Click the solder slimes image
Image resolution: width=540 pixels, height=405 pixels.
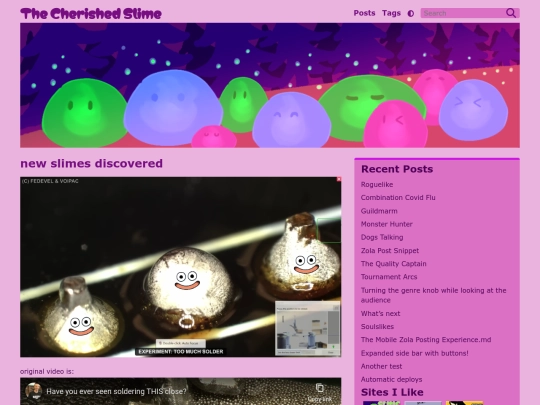pos(181,267)
